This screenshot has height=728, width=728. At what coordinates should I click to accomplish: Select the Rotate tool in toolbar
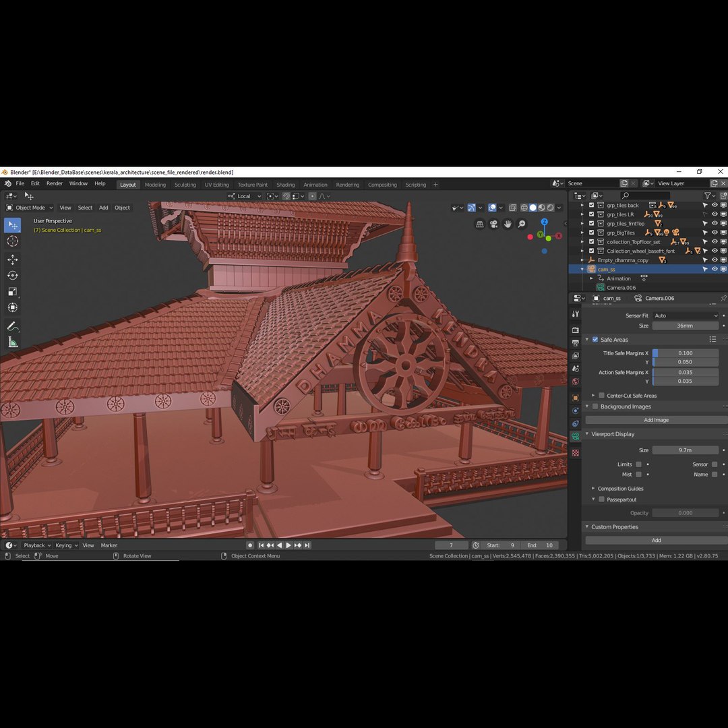pyautogui.click(x=13, y=275)
